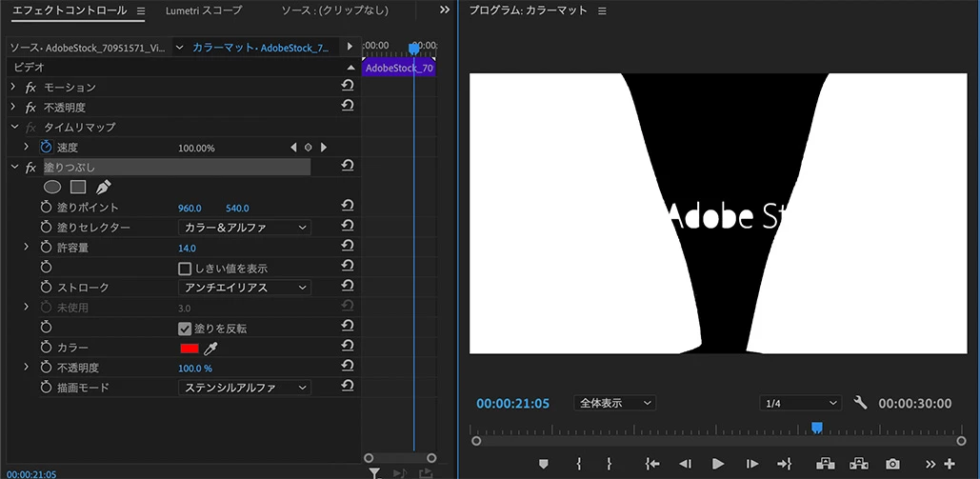
Task: Toggle animation stopwatch for 塗りポイント
Action: pos(47,207)
